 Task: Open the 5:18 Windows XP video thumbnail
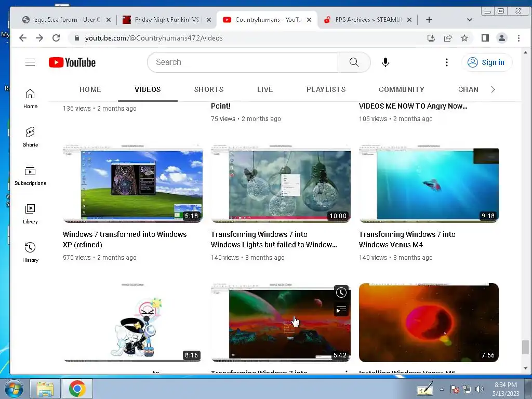132,183
